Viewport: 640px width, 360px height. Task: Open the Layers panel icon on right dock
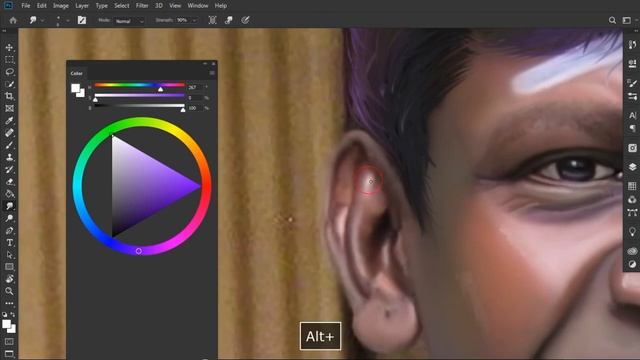[632, 167]
